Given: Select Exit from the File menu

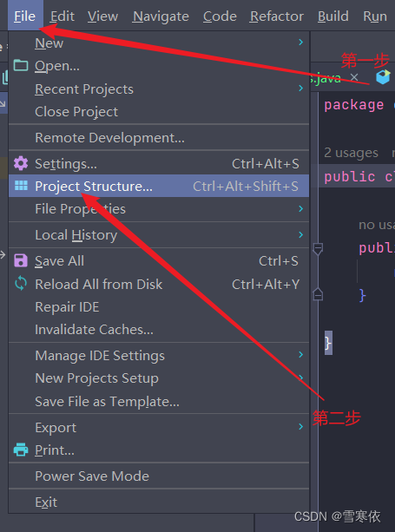Looking at the screenshot, I should 159,502.
